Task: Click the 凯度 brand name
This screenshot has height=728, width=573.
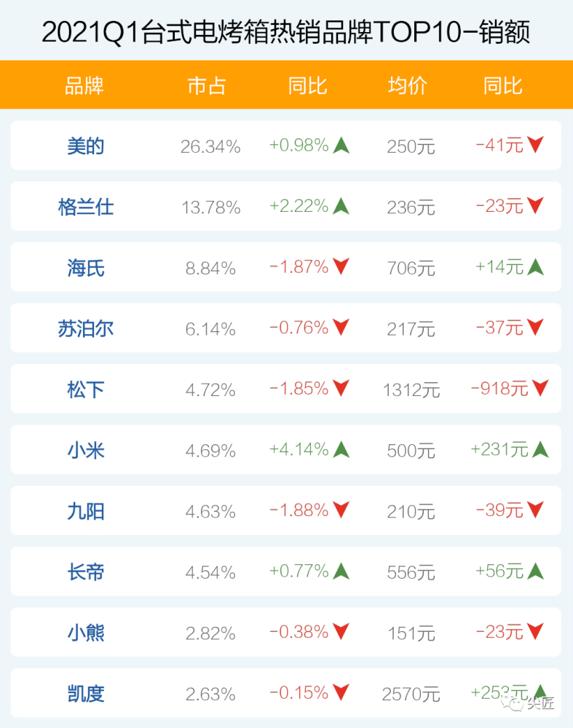Action: [86, 694]
